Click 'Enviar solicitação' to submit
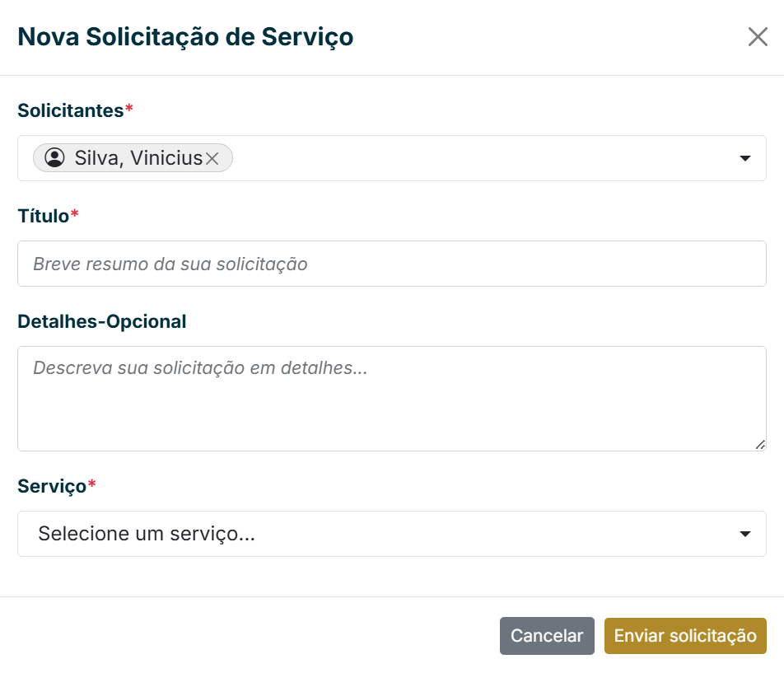Image resolution: width=784 pixels, height=673 pixels. click(685, 635)
